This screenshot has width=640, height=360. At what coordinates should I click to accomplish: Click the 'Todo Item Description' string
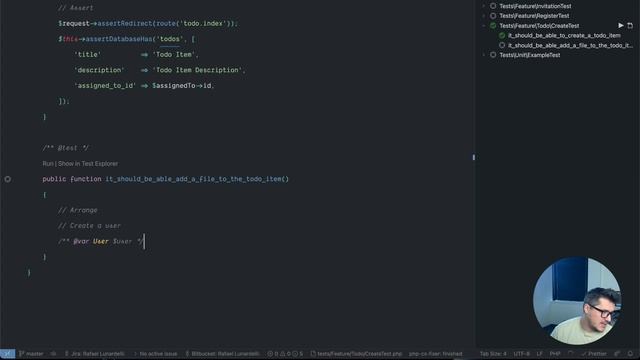pos(197,70)
